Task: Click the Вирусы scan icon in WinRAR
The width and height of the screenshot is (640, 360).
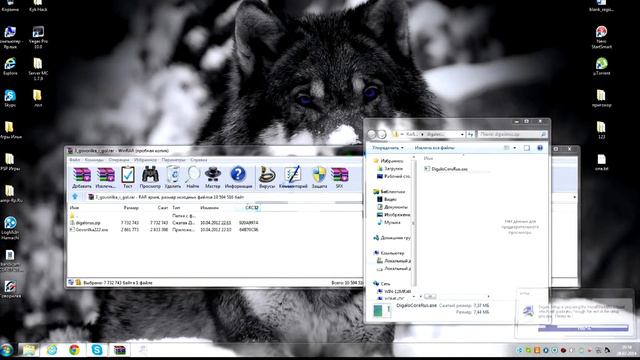Action: [x=267, y=178]
